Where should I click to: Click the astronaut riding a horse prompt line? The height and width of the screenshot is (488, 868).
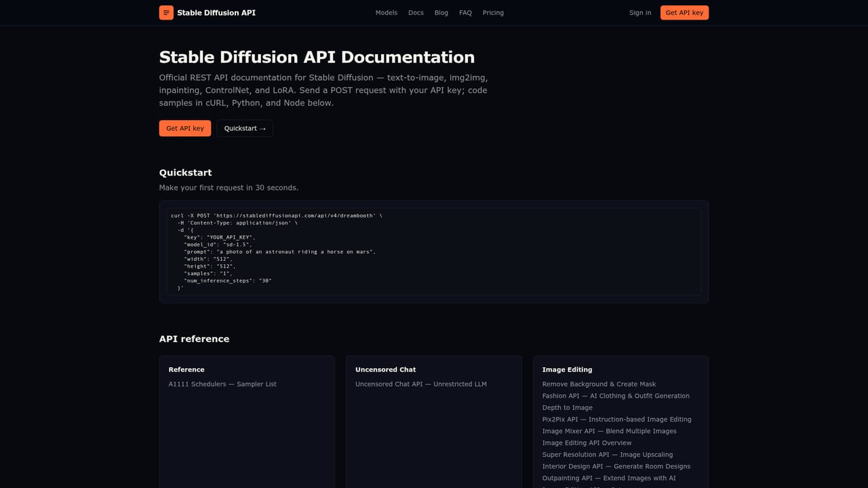[x=280, y=251]
